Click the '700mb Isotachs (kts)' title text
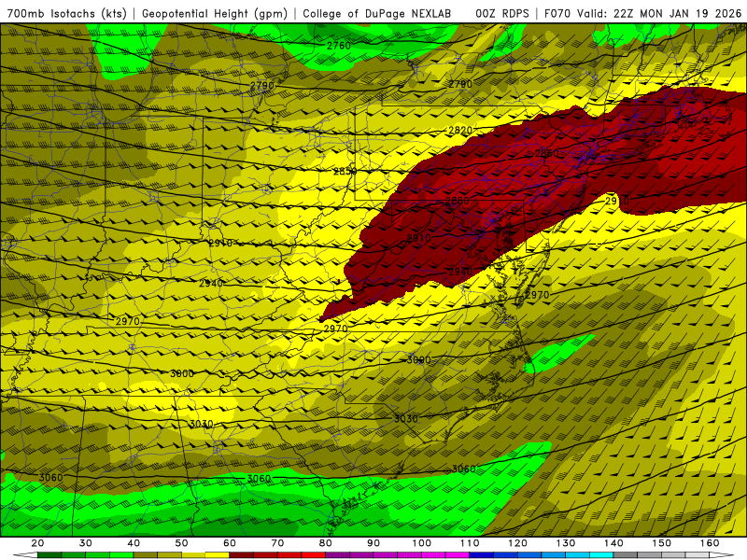The image size is (747, 560). 67,13
